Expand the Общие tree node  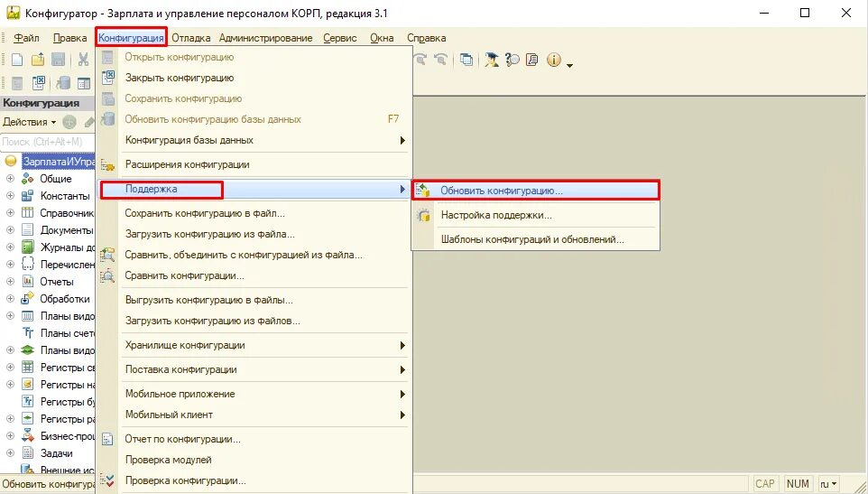point(10,179)
